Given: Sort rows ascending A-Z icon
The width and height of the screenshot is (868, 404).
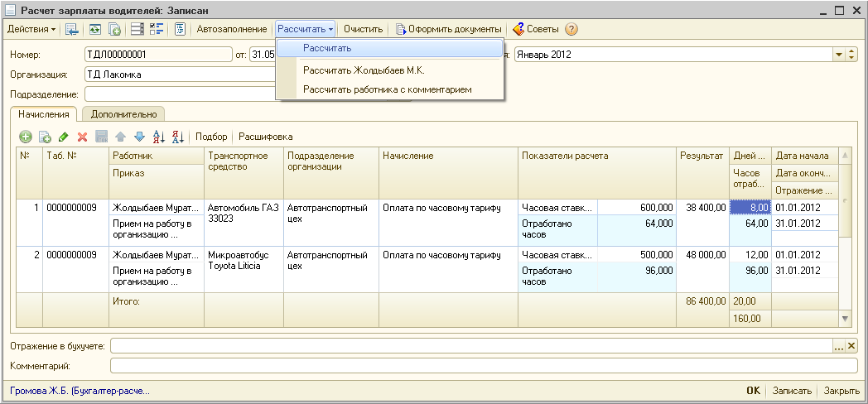Looking at the screenshot, I should [x=159, y=137].
